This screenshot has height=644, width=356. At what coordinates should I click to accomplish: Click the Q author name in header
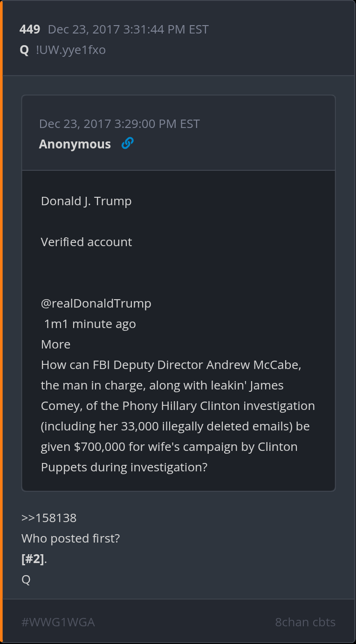(24, 50)
